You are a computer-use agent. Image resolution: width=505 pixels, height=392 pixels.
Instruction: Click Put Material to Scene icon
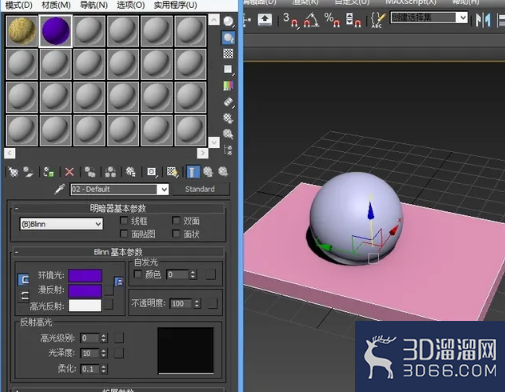point(29,172)
